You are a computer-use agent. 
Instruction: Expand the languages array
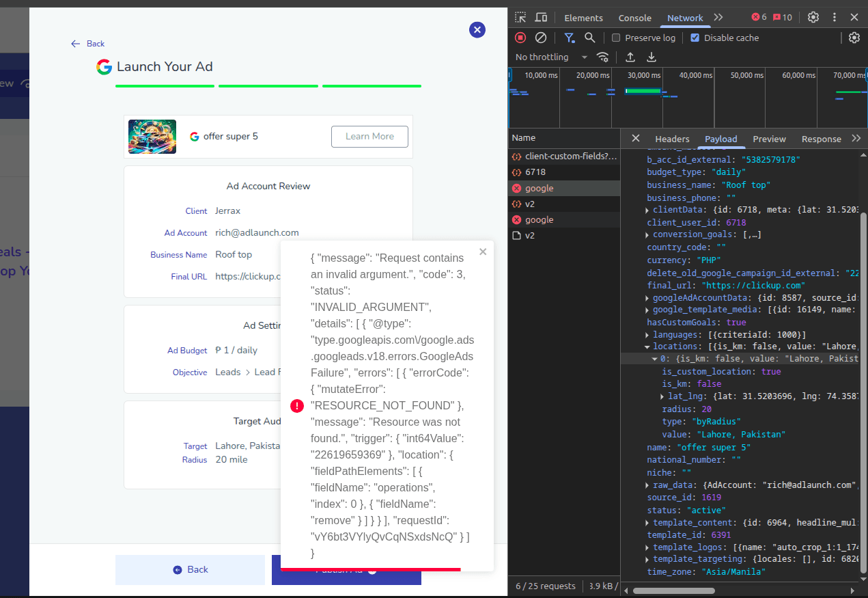point(647,335)
